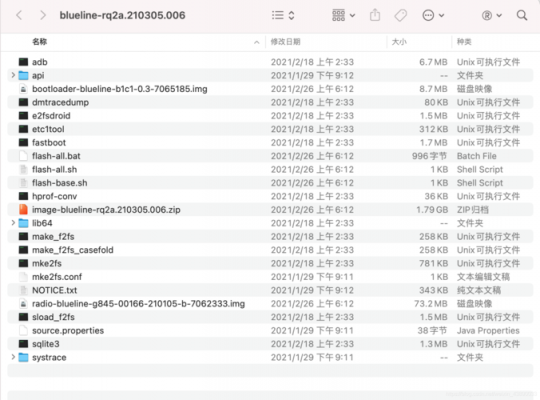
Task: Go forward using the right arrow
Action: click(x=43, y=15)
